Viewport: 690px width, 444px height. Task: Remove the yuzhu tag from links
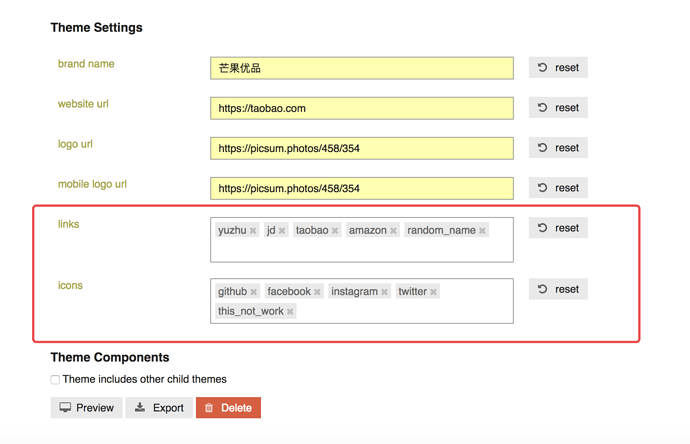(x=253, y=231)
